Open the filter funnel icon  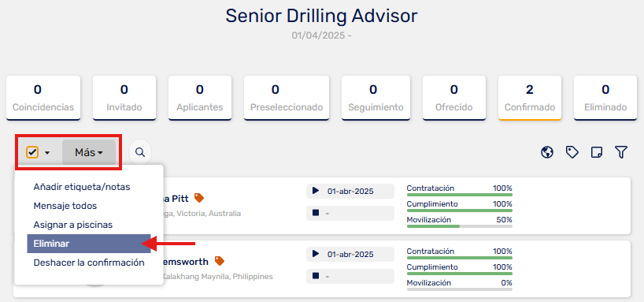tap(621, 152)
